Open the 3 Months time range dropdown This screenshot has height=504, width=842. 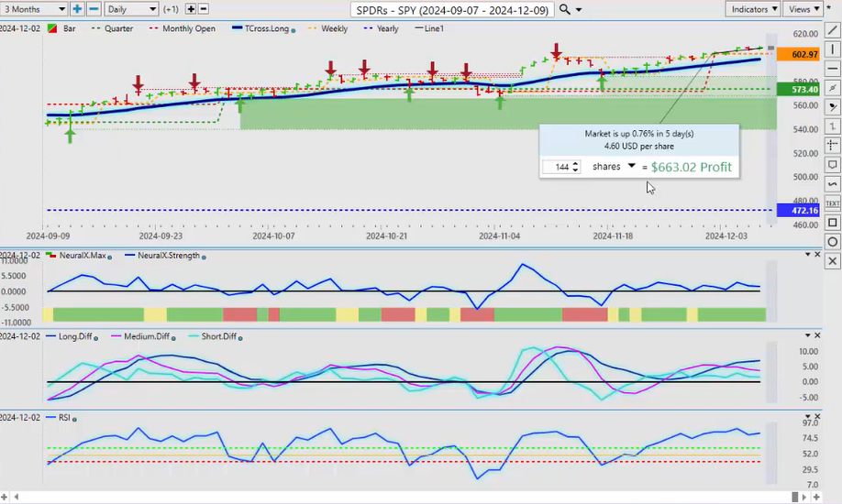(x=34, y=9)
